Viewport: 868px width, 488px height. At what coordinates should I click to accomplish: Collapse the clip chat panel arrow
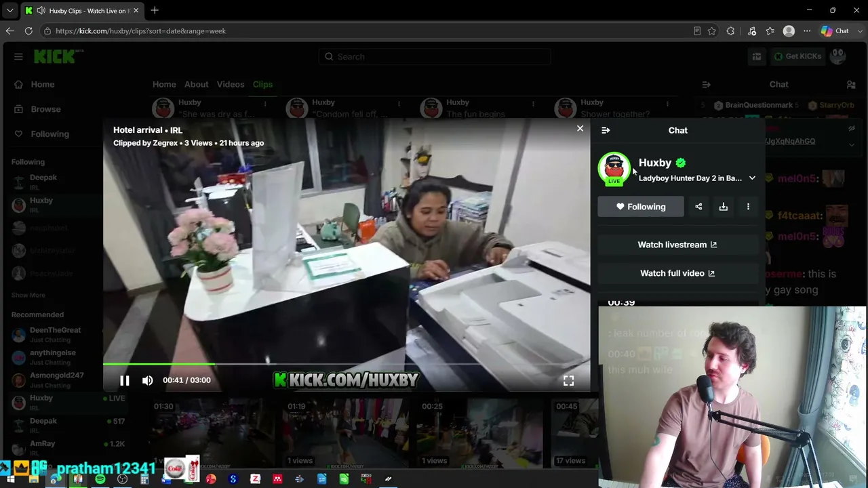pyautogui.click(x=606, y=130)
